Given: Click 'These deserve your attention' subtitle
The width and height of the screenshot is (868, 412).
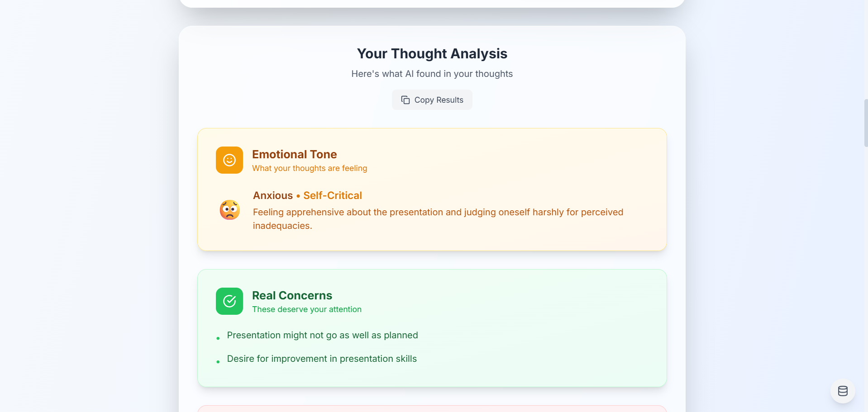Looking at the screenshot, I should 307,309.
